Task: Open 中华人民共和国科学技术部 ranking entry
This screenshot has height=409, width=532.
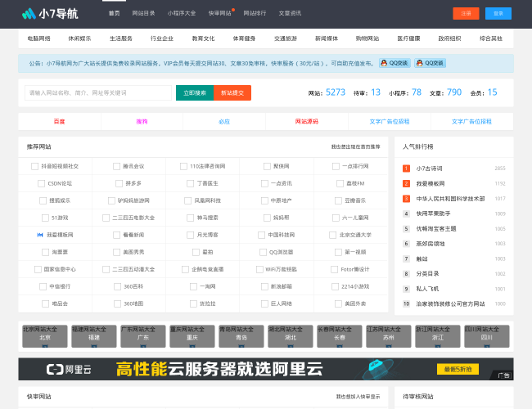Action: pos(451,199)
